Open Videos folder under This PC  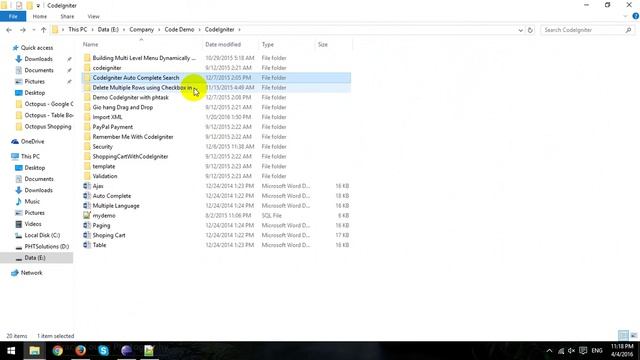point(33,224)
